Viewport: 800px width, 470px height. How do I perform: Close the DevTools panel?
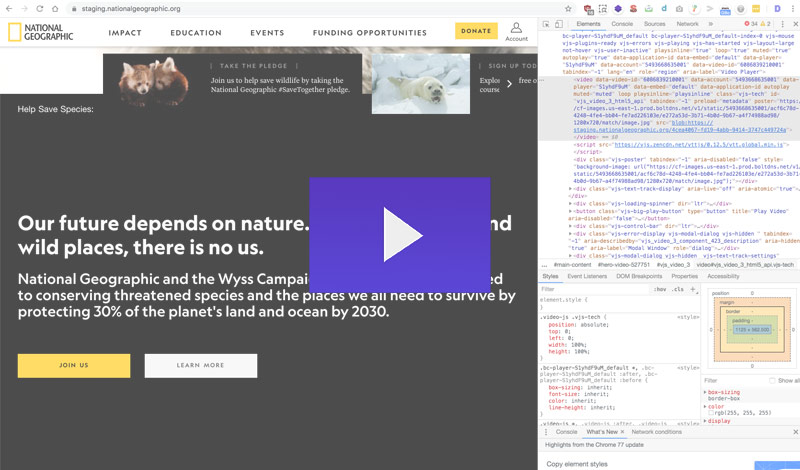tap(795, 24)
